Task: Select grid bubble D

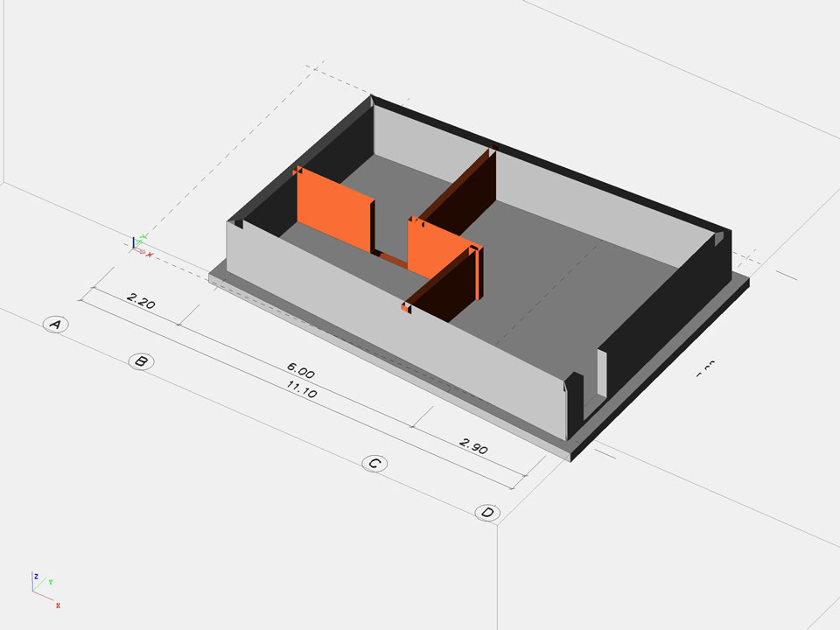Action: 487,513
